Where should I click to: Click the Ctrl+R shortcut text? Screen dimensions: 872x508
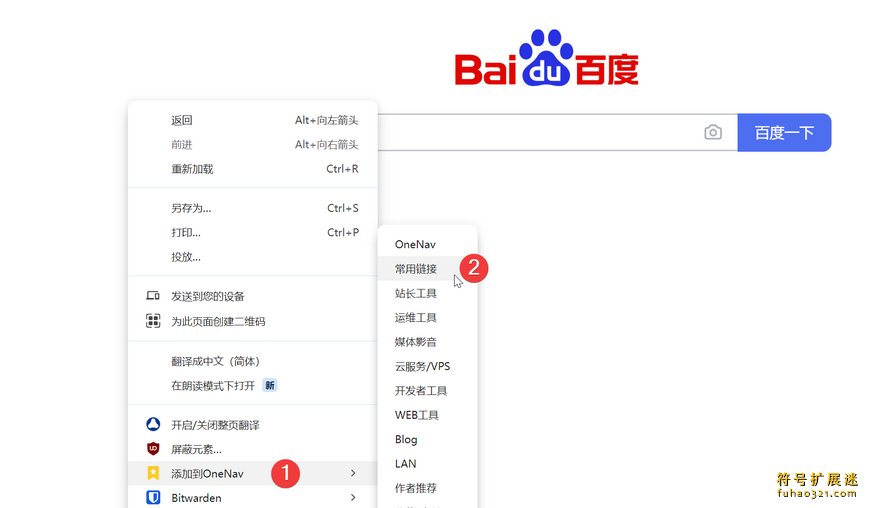342,169
